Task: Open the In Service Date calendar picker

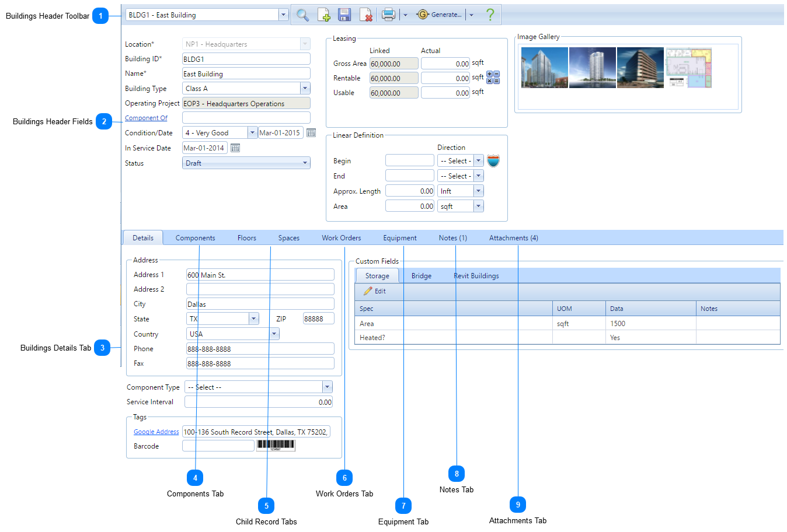Action: coord(235,148)
